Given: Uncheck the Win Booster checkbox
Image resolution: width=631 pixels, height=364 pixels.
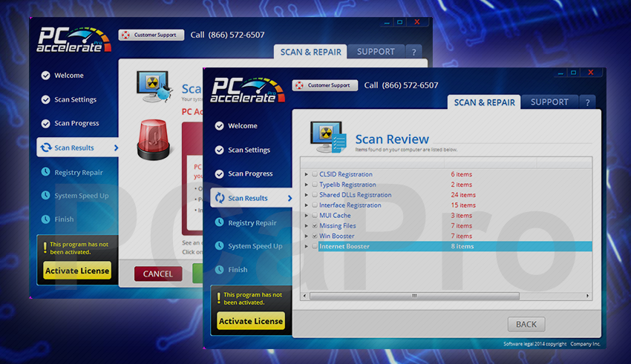Looking at the screenshot, I should (x=315, y=236).
